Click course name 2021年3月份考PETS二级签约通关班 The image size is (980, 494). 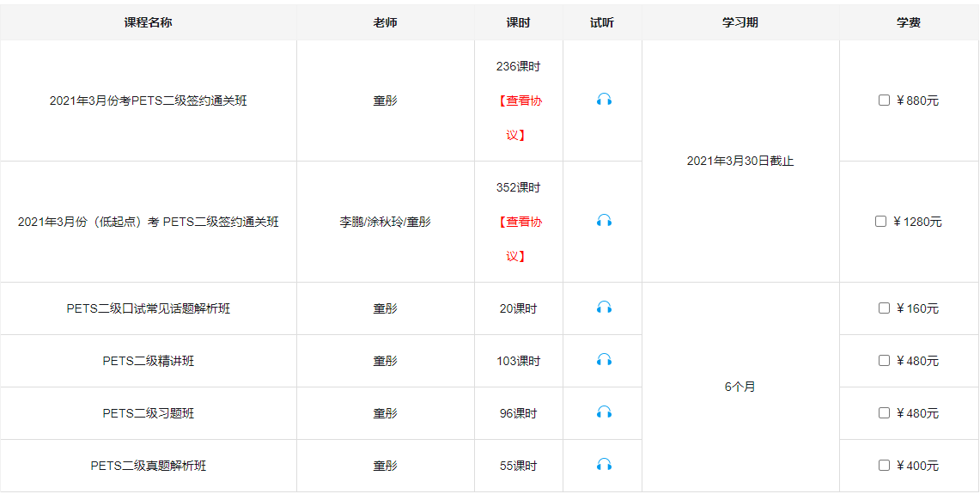(148, 101)
